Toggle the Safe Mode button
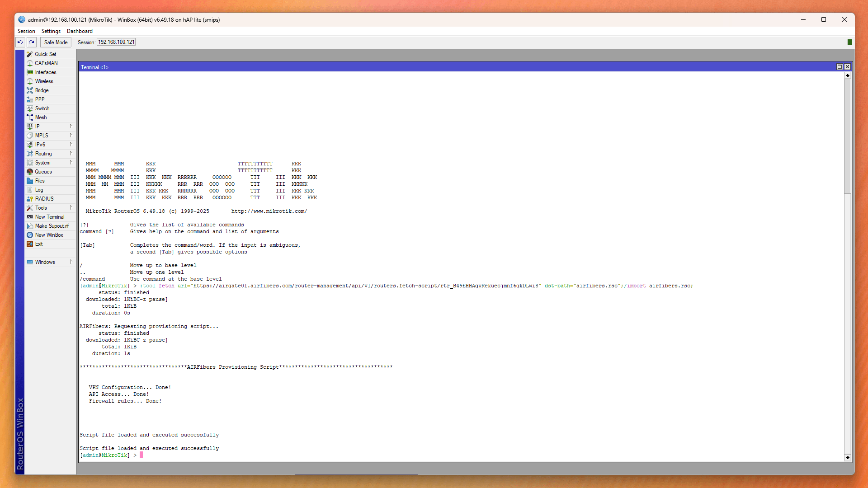This screenshot has width=868, height=488. (x=56, y=42)
